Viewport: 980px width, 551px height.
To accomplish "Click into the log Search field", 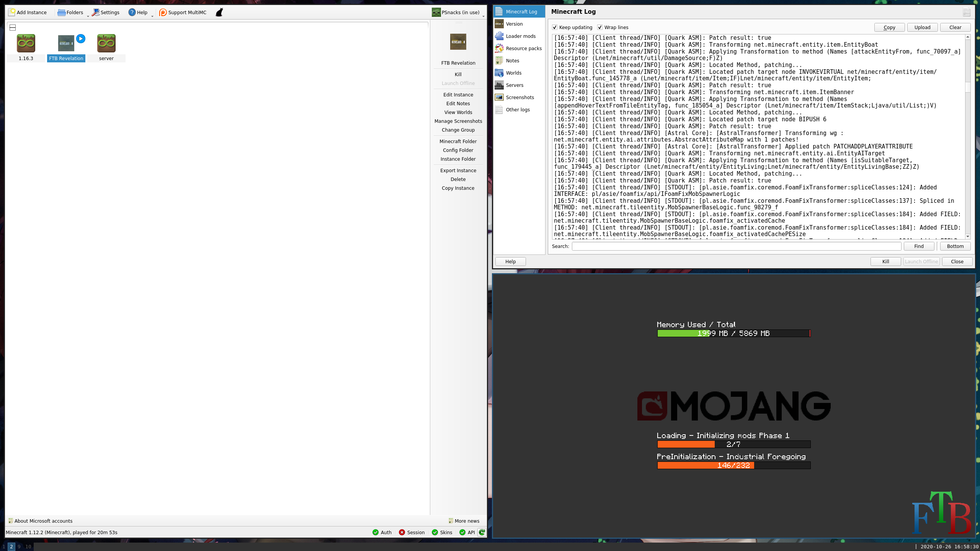I will tap(736, 246).
